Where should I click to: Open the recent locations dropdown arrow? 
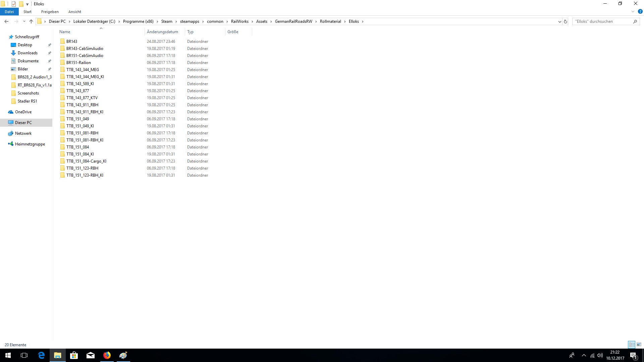24,21
